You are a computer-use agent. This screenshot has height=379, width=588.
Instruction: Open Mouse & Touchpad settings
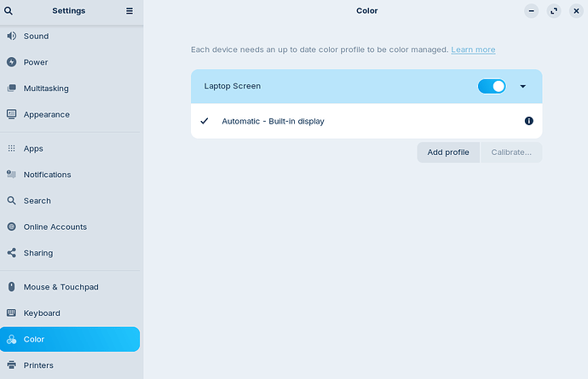(61, 287)
